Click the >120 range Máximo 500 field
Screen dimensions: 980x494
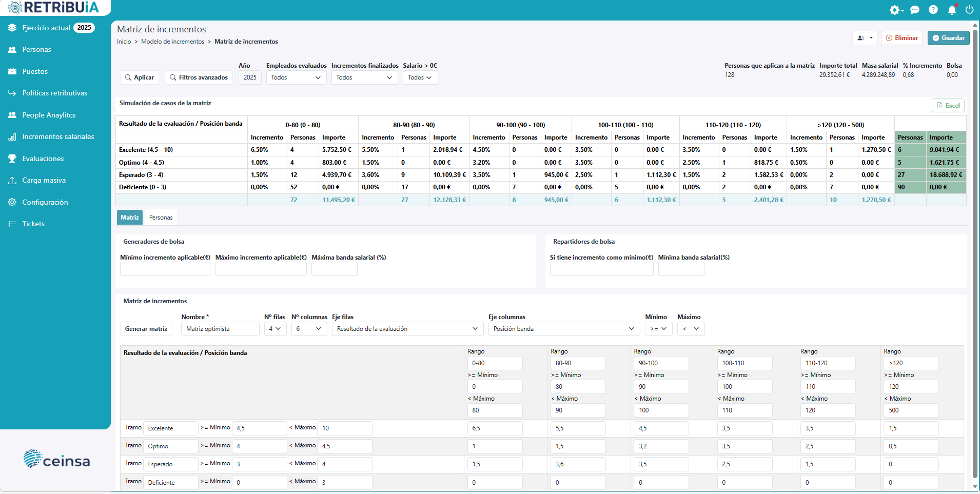click(x=911, y=410)
